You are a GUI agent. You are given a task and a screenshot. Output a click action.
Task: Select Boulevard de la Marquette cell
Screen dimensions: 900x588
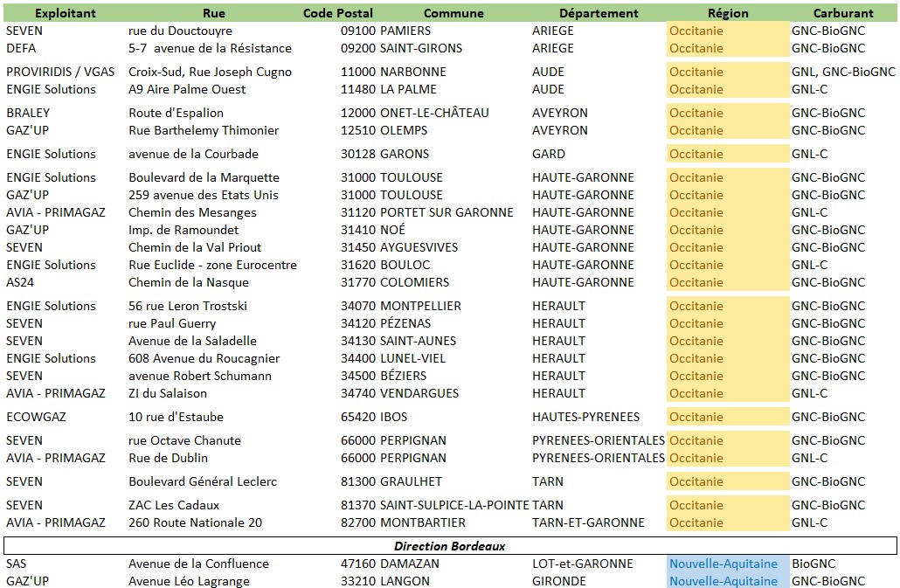tap(204, 178)
